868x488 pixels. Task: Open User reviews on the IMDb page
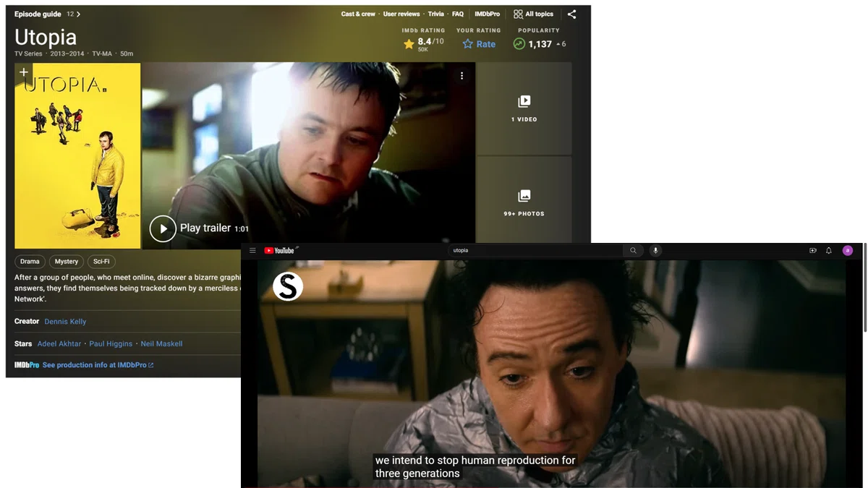401,14
